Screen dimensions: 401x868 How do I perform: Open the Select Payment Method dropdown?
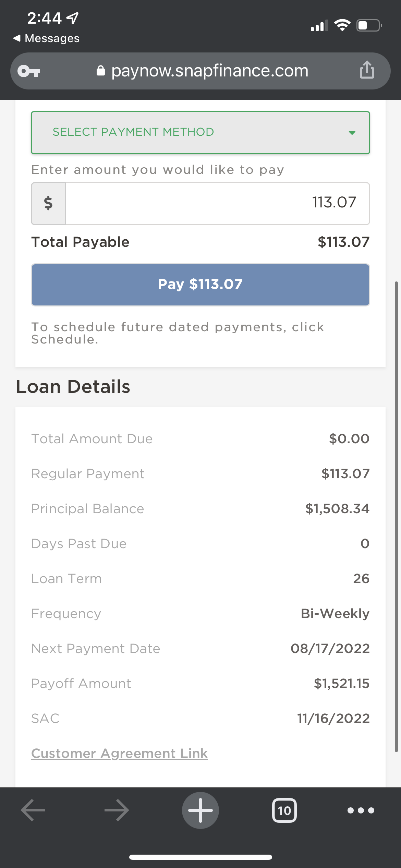tap(200, 133)
